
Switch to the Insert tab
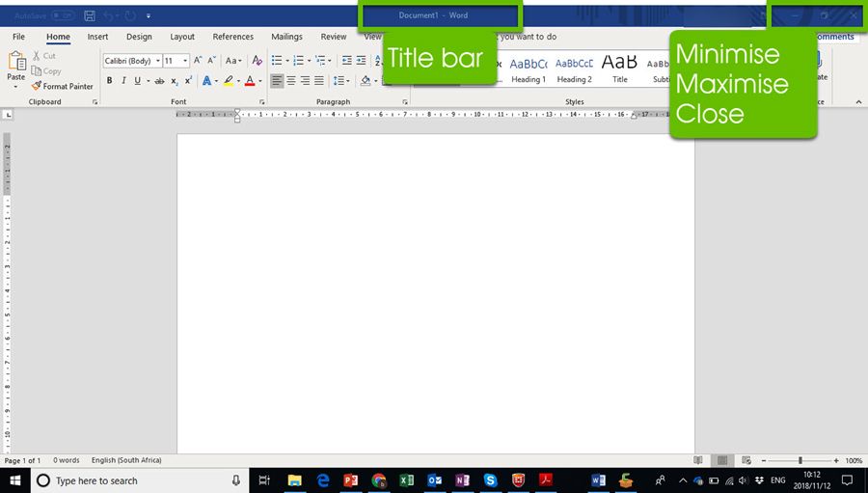tap(97, 37)
